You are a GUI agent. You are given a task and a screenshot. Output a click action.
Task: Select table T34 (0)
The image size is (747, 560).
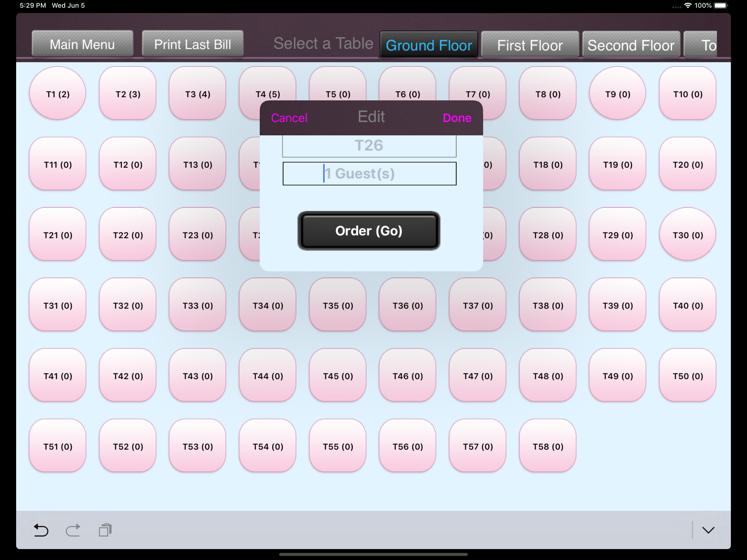coord(267,304)
